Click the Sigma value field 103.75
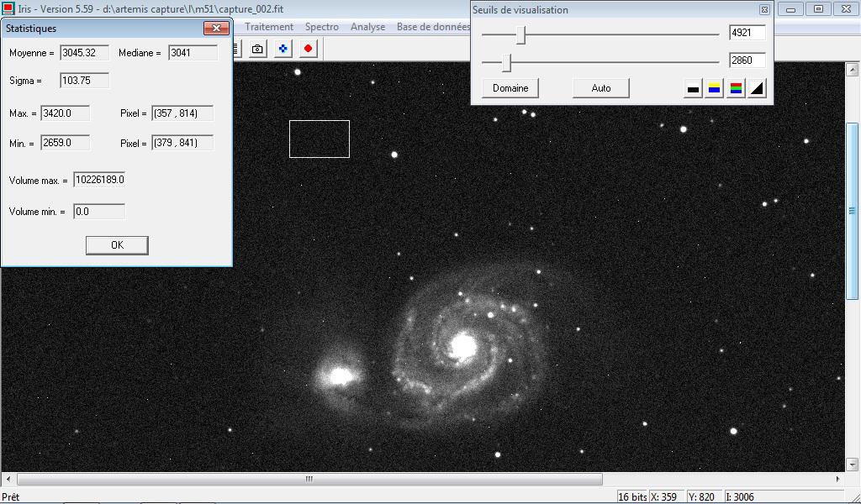The width and height of the screenshot is (861, 504). pos(84,81)
